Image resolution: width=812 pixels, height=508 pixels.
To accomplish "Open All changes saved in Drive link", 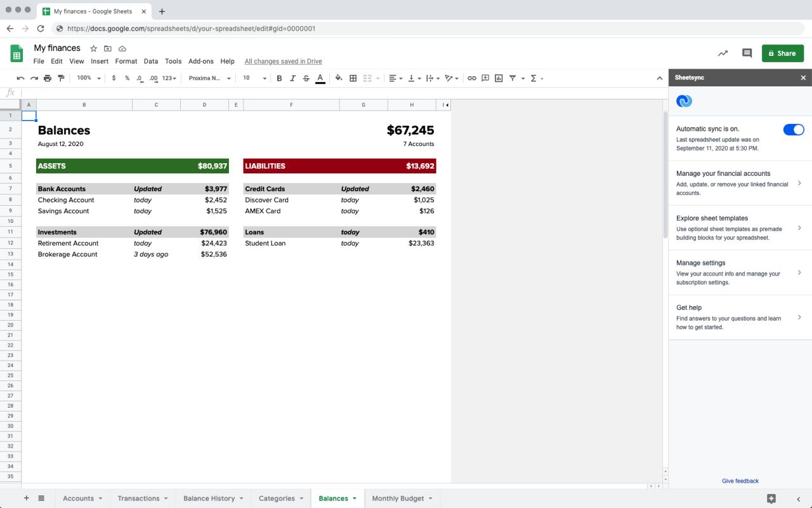I will tap(283, 61).
